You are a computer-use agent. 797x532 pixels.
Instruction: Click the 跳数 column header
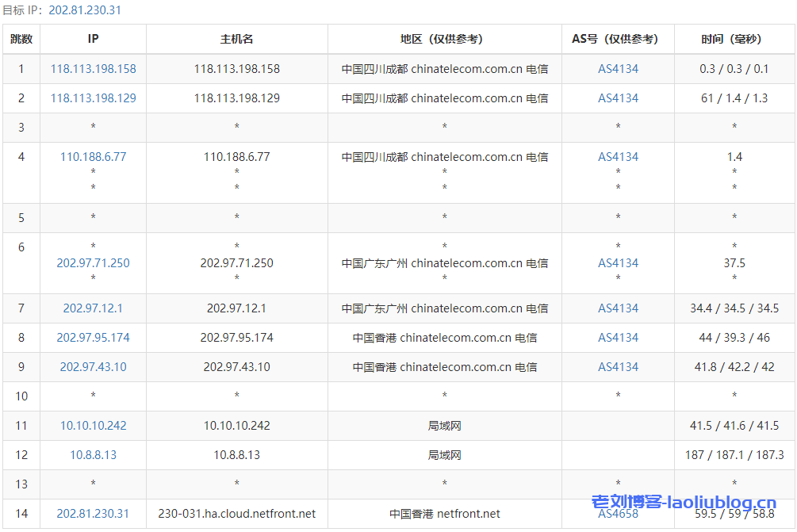coord(21,38)
